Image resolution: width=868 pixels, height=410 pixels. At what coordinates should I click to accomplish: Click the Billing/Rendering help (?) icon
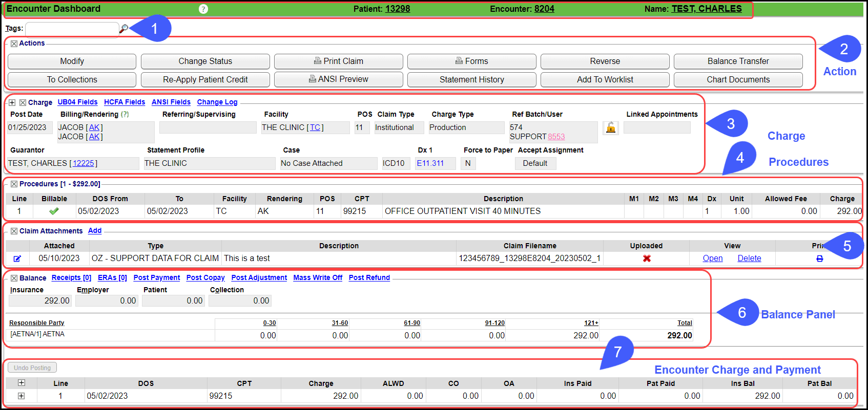[x=125, y=114]
